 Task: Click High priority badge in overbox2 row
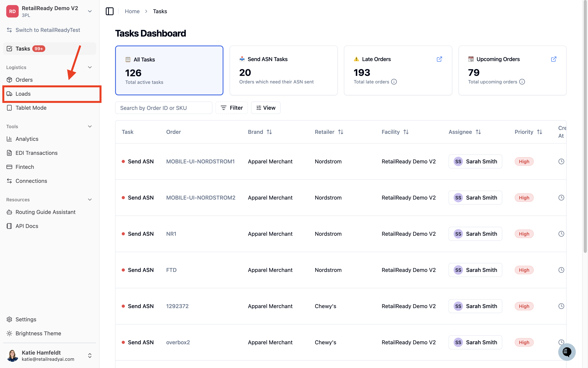pyautogui.click(x=524, y=342)
